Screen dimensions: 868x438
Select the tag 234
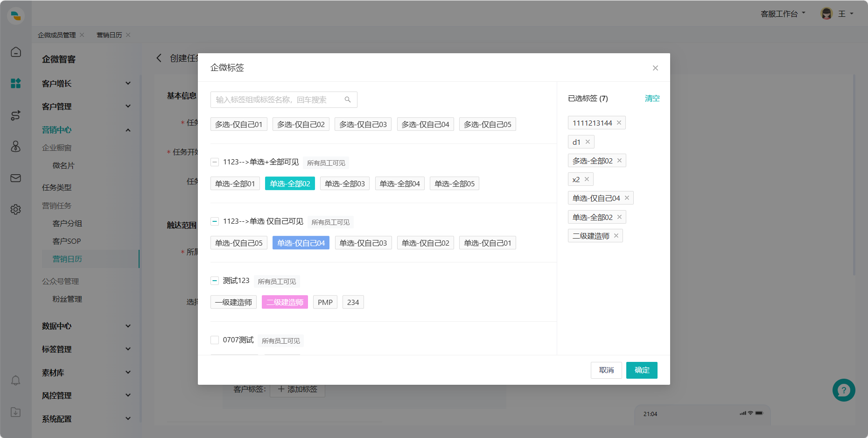click(x=353, y=302)
